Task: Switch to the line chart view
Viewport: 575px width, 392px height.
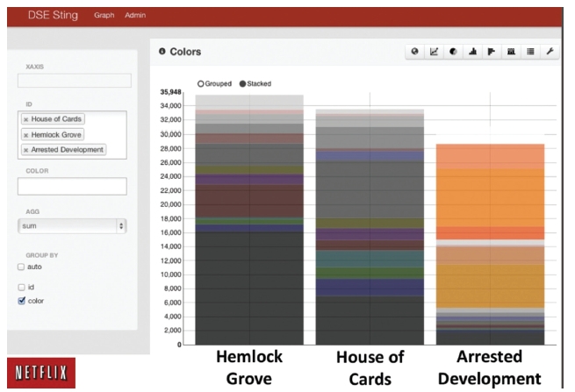Action: (x=434, y=52)
